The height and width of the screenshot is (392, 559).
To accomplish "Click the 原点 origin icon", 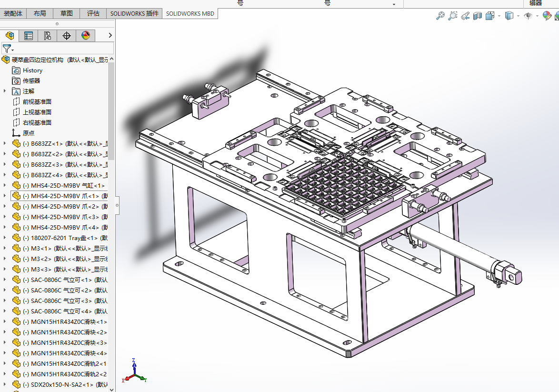I will coord(16,133).
